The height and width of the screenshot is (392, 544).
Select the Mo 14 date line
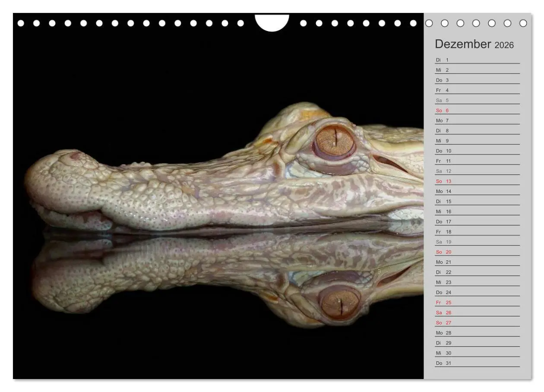point(477,191)
